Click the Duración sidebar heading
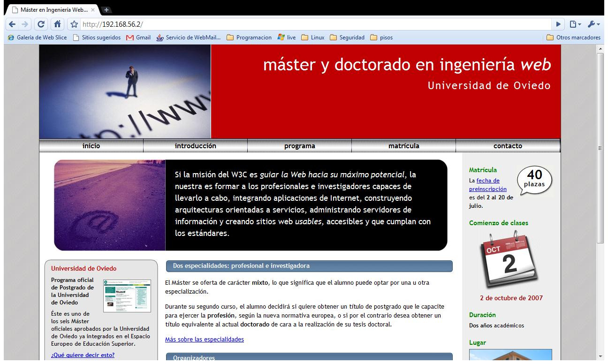Image resolution: width=608 pixels, height=364 pixels. click(x=482, y=315)
